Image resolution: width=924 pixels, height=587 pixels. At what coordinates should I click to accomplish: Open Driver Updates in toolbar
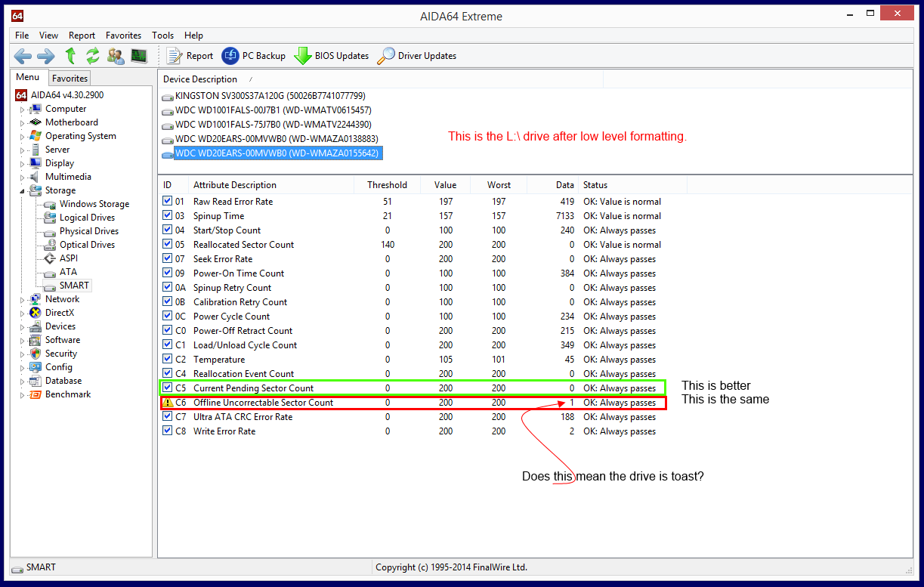[x=416, y=55]
